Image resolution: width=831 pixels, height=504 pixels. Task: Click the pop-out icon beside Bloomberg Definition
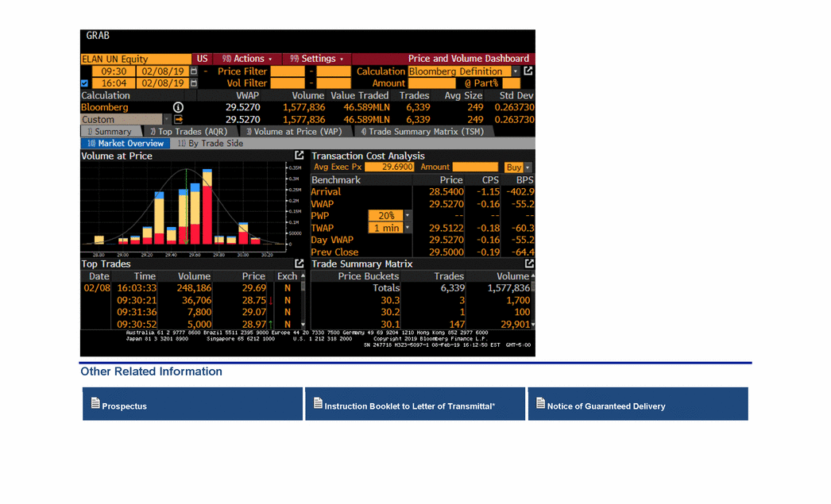pyautogui.click(x=528, y=71)
